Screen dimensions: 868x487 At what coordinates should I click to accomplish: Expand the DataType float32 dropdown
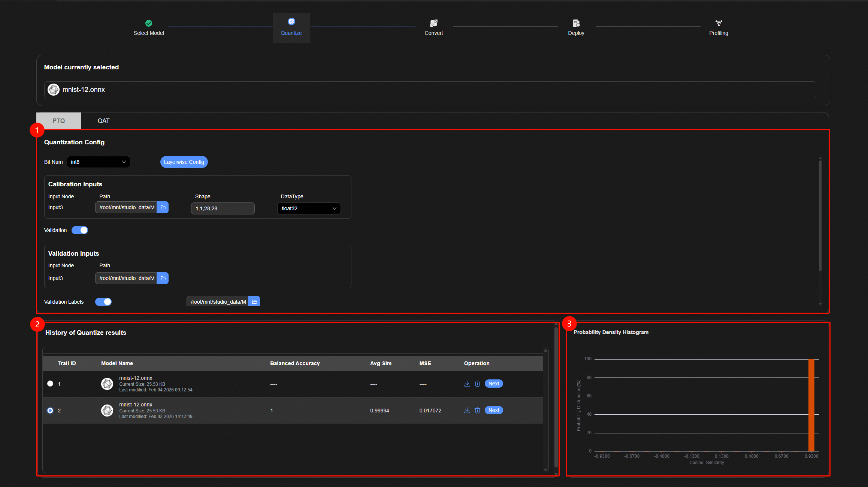pos(309,208)
